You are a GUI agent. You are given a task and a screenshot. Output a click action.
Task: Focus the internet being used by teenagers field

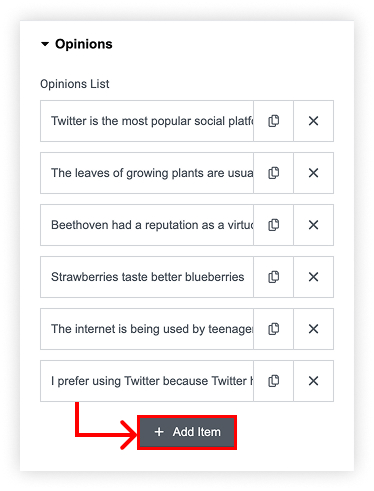147,329
